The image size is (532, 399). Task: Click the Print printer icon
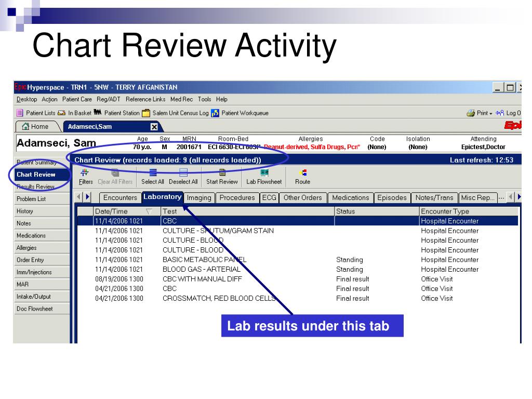coord(471,113)
